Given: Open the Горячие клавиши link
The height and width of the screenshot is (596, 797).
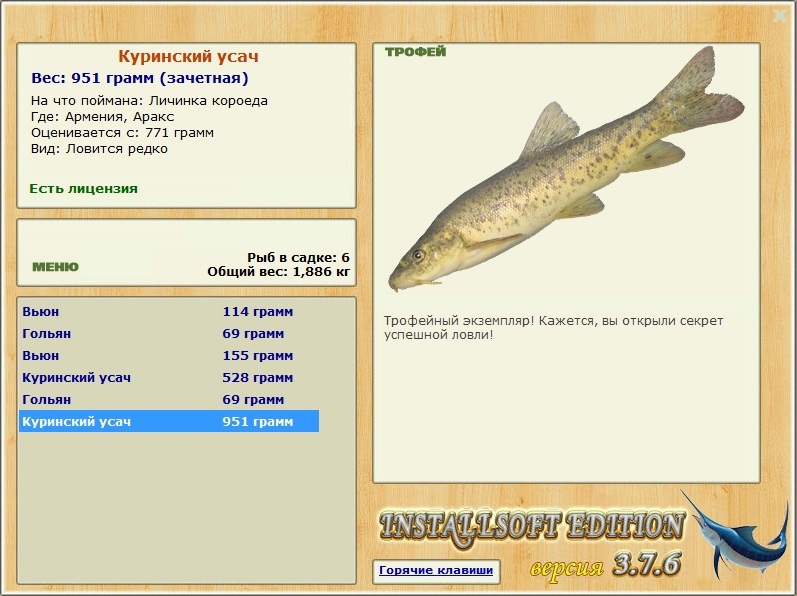Looking at the screenshot, I should [436, 570].
